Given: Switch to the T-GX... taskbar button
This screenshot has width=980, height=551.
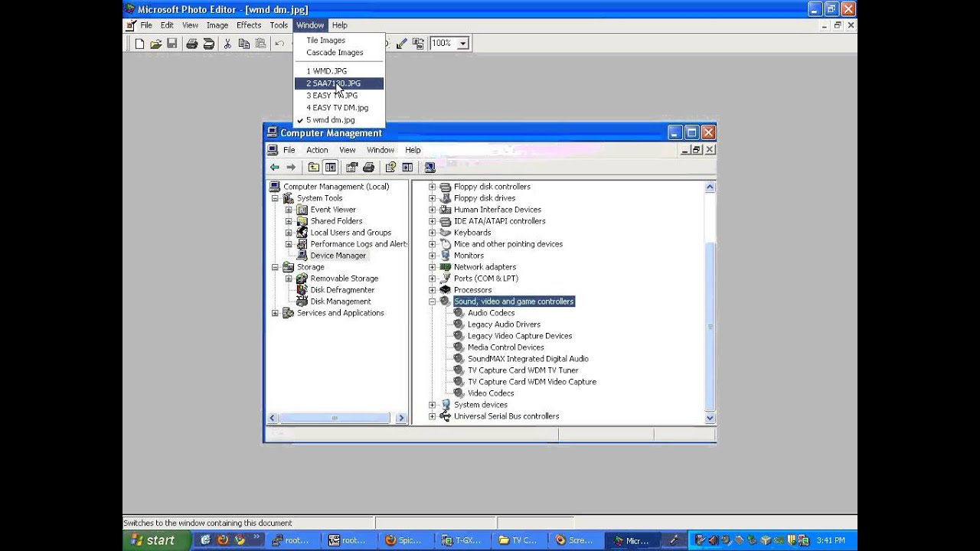Looking at the screenshot, I should pos(462,540).
